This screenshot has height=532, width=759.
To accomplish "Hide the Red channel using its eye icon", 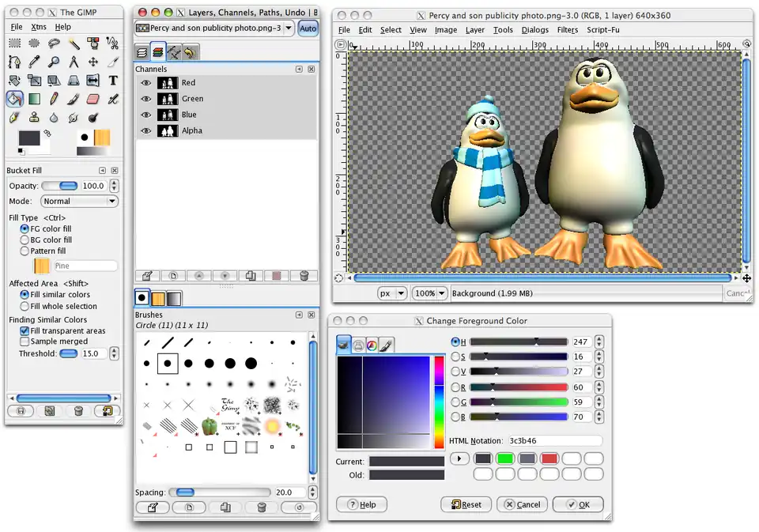I will 145,83.
